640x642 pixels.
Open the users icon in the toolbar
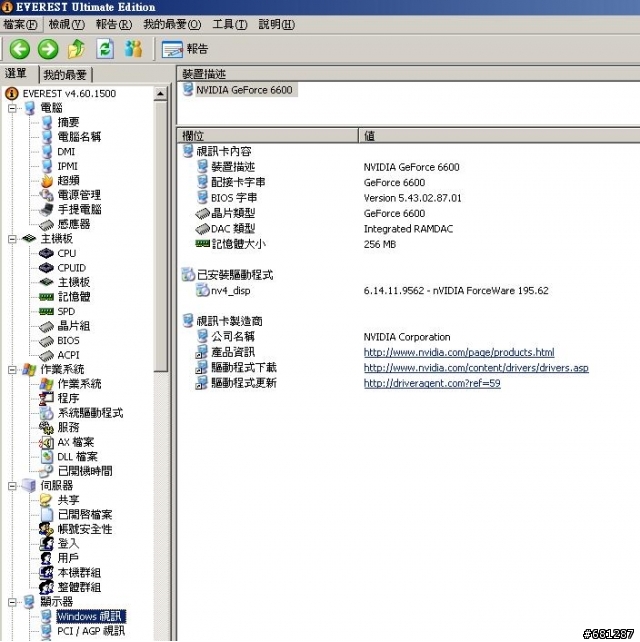(133, 49)
